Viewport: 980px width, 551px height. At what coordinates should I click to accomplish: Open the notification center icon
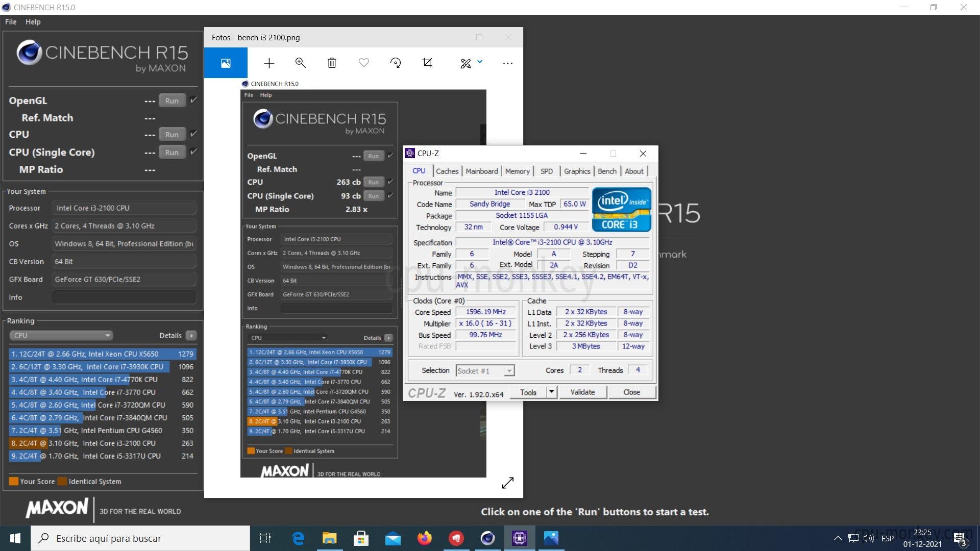pyautogui.click(x=960, y=539)
